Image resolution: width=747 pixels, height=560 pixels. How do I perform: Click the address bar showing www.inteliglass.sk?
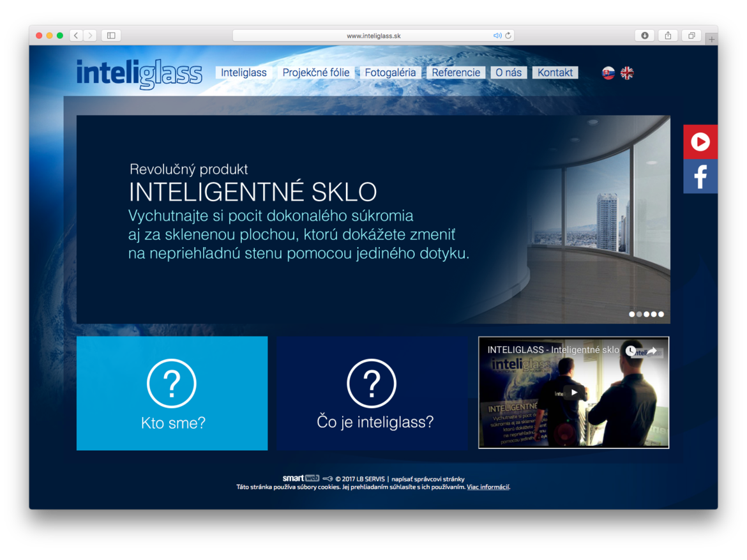(373, 36)
